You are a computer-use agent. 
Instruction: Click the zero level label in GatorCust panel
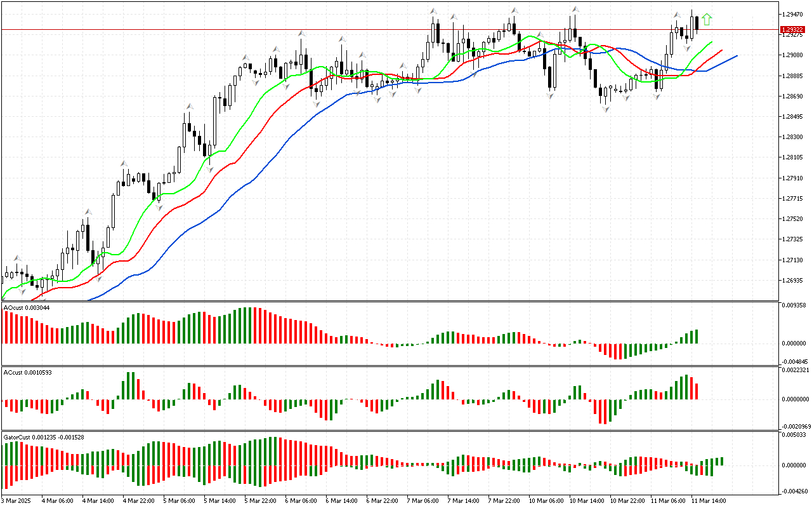(793, 465)
